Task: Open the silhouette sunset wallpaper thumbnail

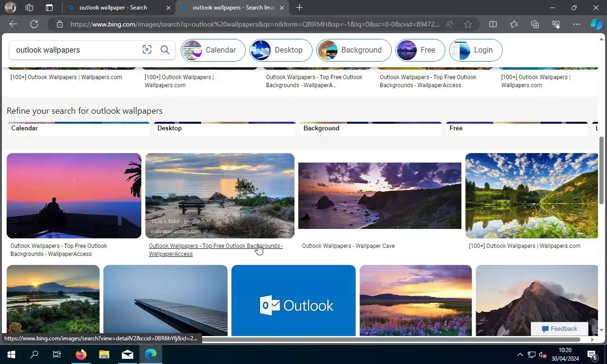Action: (x=74, y=195)
